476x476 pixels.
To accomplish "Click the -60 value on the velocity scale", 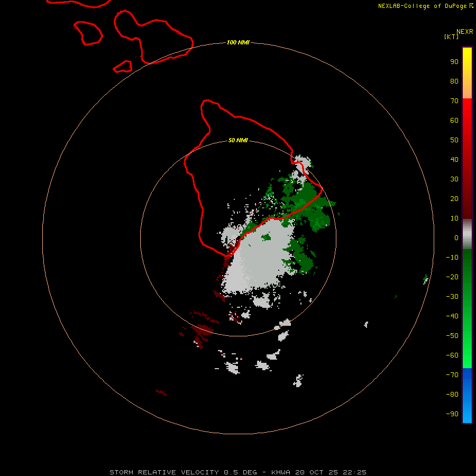I will (x=452, y=355).
